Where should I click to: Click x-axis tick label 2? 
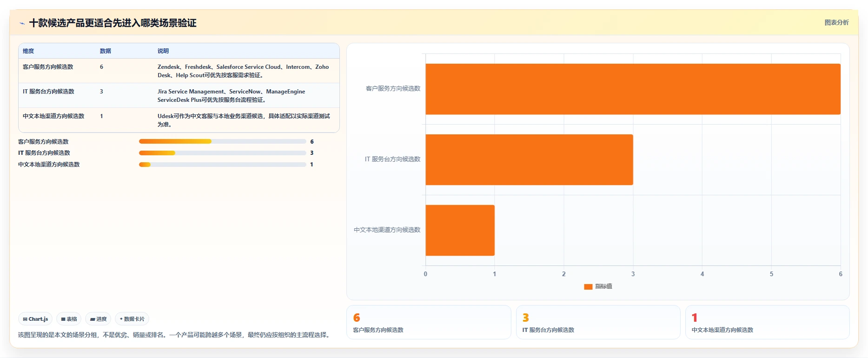click(564, 274)
